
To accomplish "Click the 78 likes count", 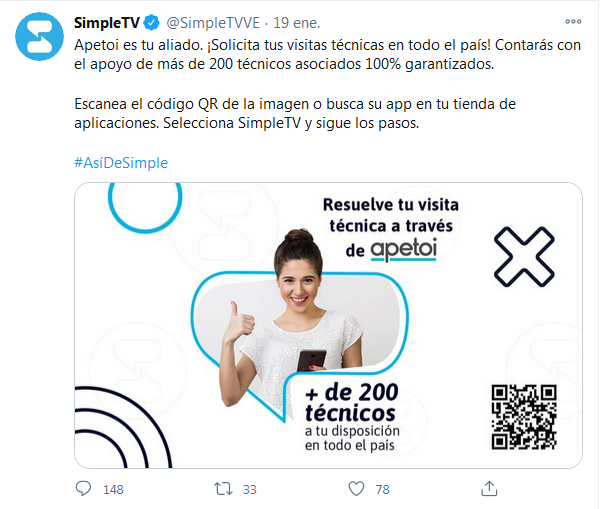I will pos(382,489).
